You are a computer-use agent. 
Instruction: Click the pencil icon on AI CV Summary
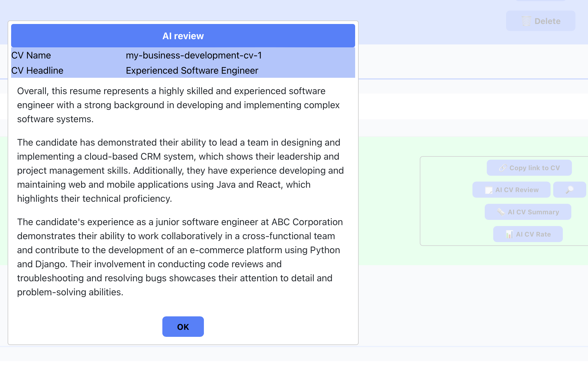coord(501,212)
